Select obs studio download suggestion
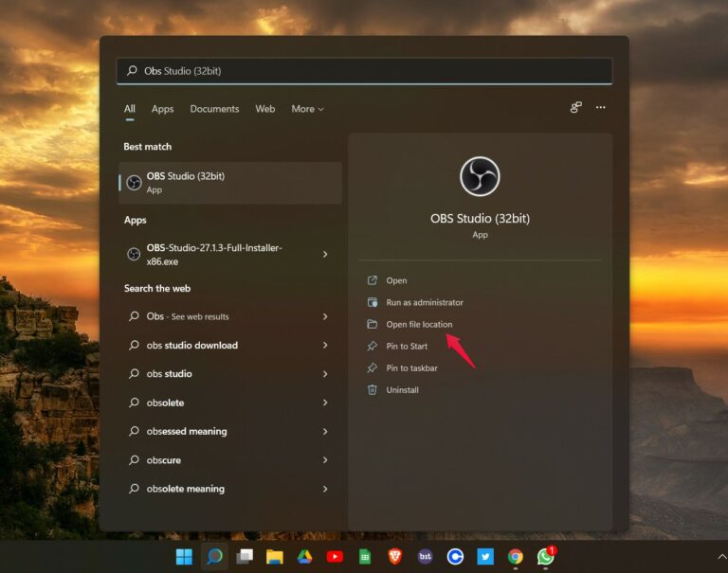This screenshot has width=728, height=573. click(192, 345)
